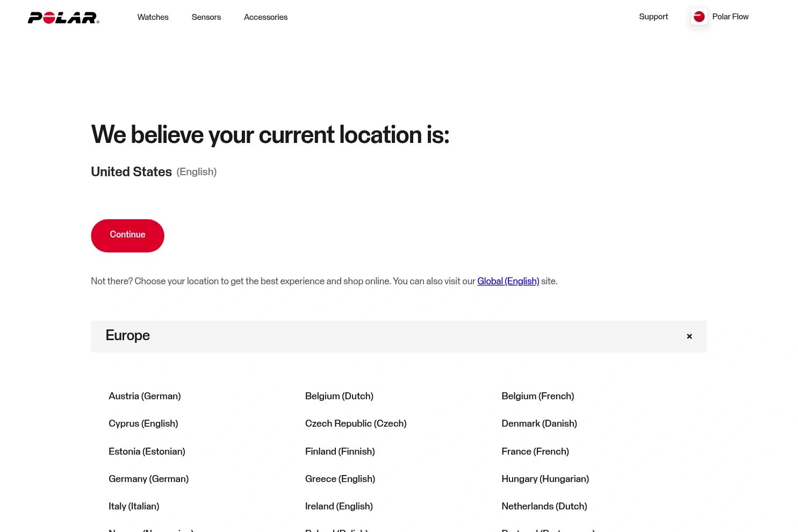Select Austria (German)

(x=145, y=396)
